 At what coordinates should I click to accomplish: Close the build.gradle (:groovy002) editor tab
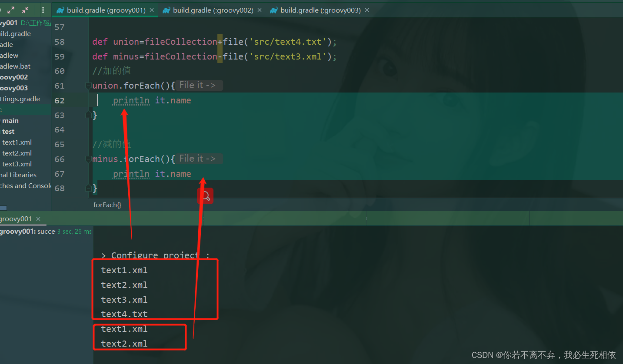(260, 10)
